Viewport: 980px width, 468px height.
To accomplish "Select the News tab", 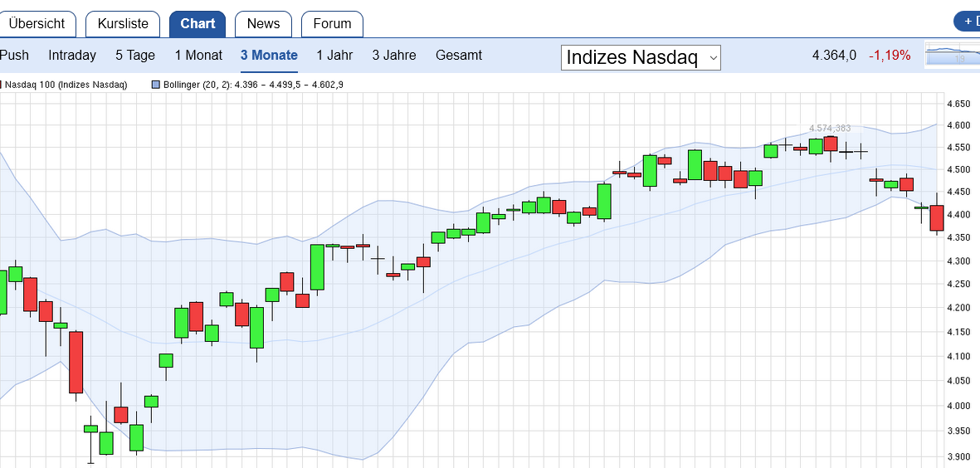I will click(263, 24).
